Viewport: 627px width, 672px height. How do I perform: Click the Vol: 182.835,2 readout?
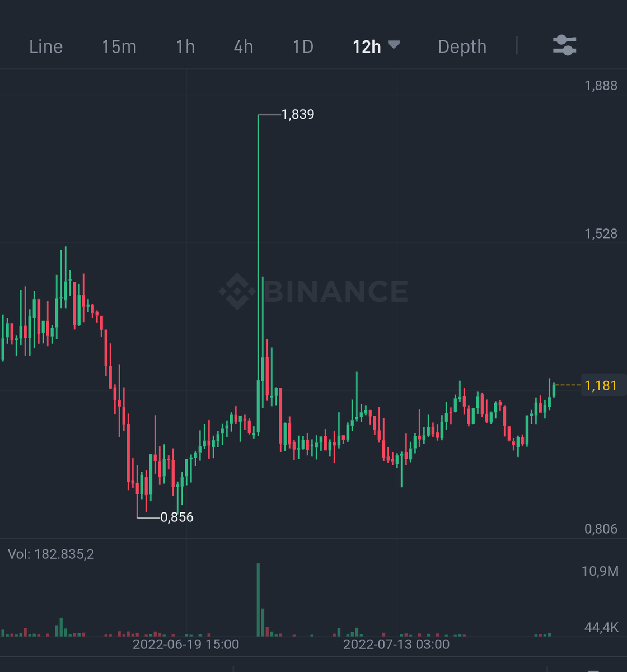(x=51, y=554)
